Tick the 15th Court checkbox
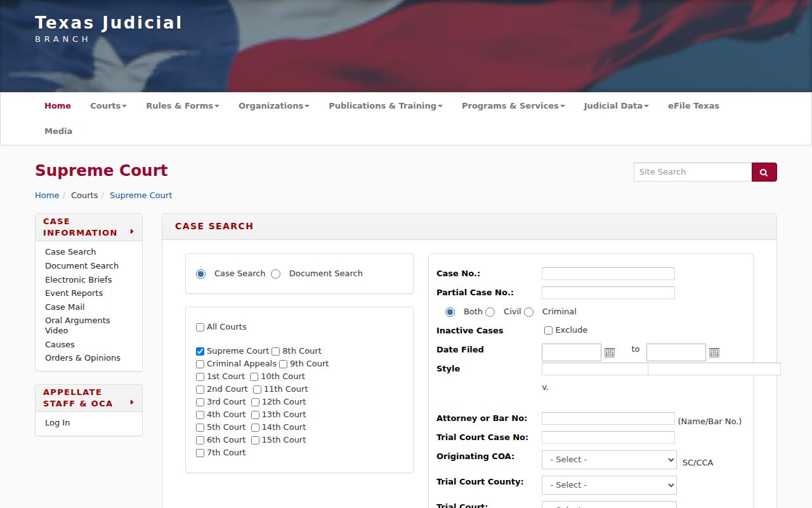Screen dimensions: 812x508 coord(255,440)
